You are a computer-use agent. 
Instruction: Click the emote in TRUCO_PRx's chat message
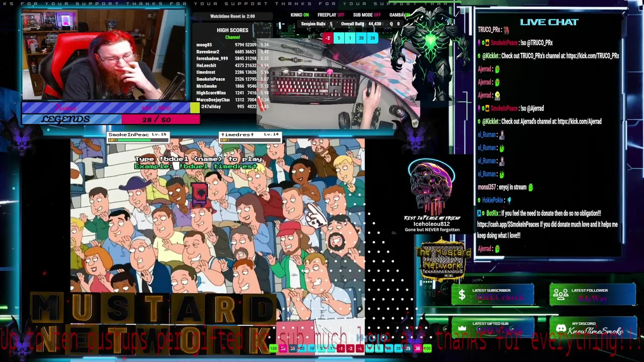point(507,30)
